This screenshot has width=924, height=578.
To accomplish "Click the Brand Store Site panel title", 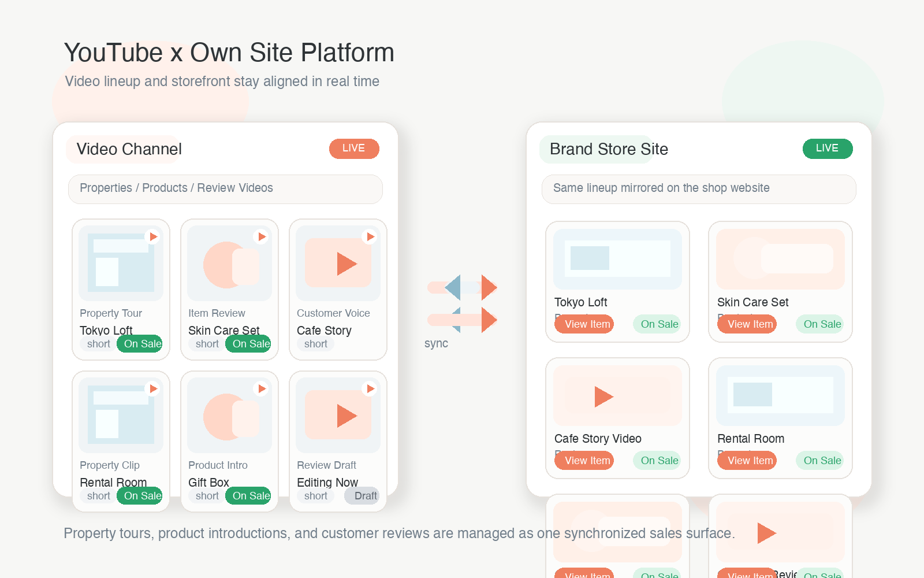I will click(609, 149).
